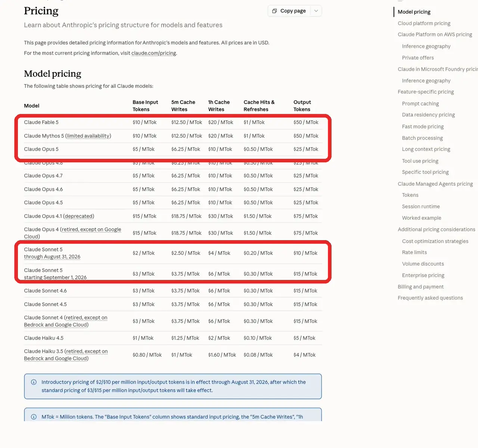Select Batch processing in sidebar
The width and height of the screenshot is (478, 448).
click(422, 138)
